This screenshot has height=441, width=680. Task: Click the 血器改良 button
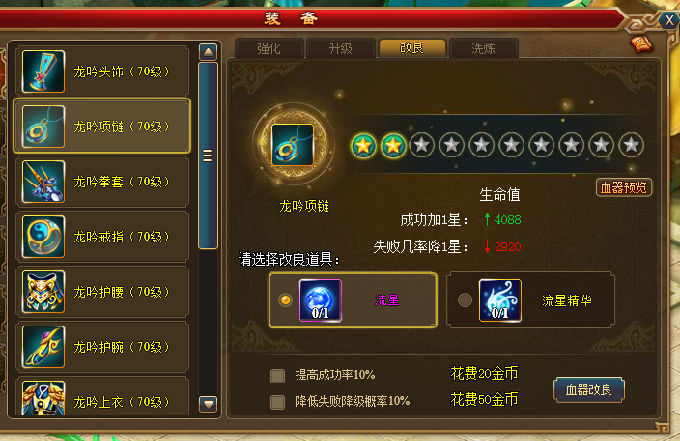(x=588, y=390)
